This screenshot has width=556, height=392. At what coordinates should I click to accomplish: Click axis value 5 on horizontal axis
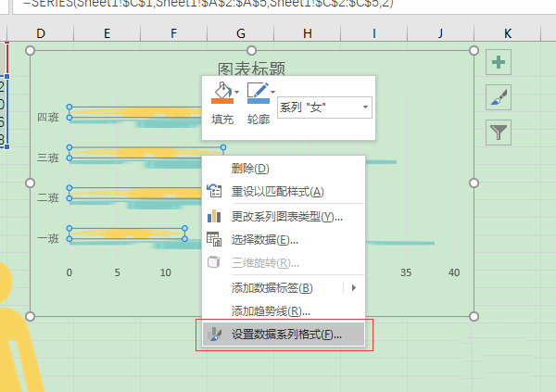point(117,272)
